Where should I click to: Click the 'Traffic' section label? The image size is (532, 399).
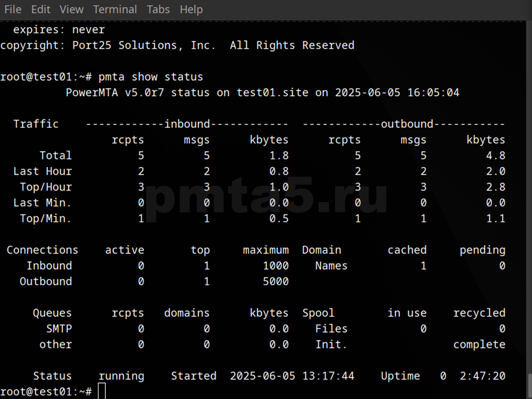tap(36, 124)
